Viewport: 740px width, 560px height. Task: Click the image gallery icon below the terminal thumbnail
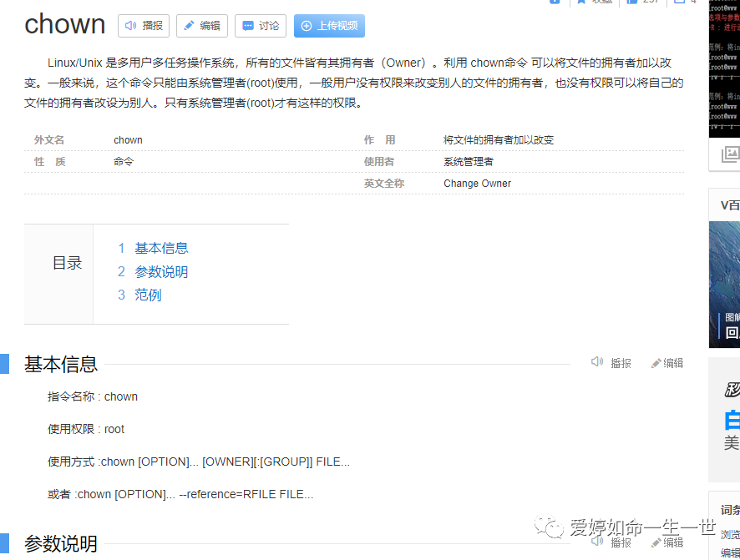coord(730,154)
